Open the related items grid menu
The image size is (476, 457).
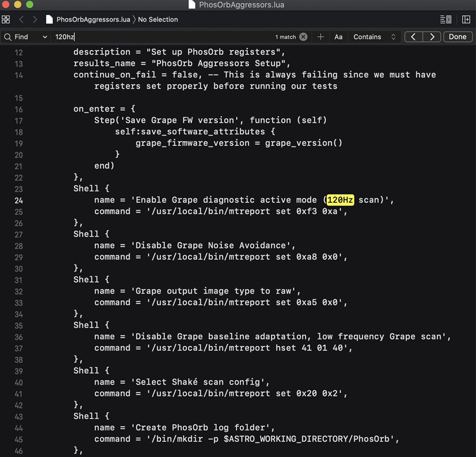click(x=6, y=20)
